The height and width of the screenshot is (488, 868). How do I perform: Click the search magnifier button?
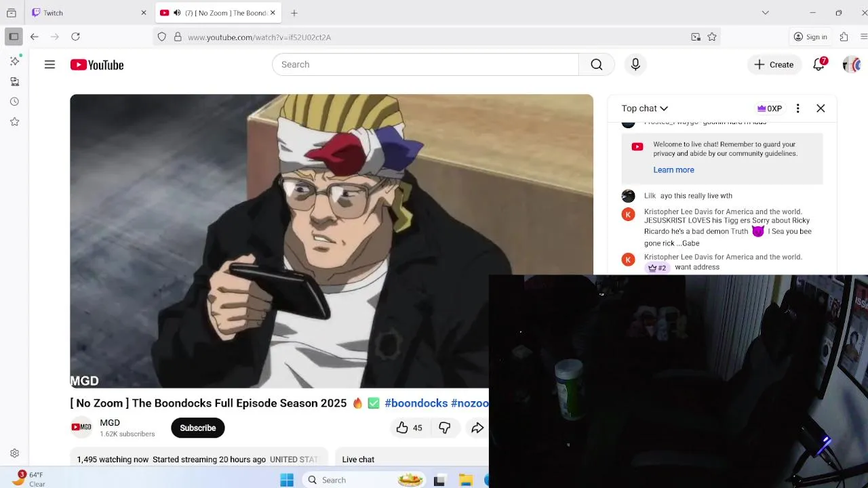pos(596,64)
